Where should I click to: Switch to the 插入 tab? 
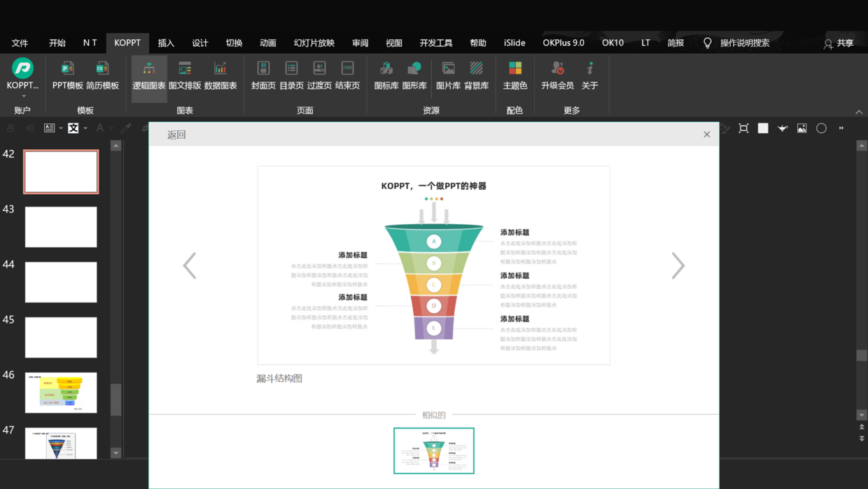(166, 43)
